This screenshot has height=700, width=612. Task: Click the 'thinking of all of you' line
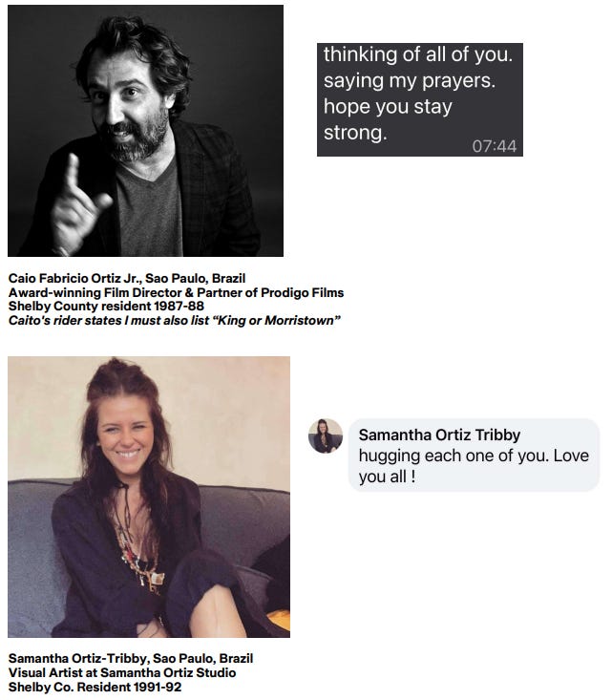[x=418, y=54]
